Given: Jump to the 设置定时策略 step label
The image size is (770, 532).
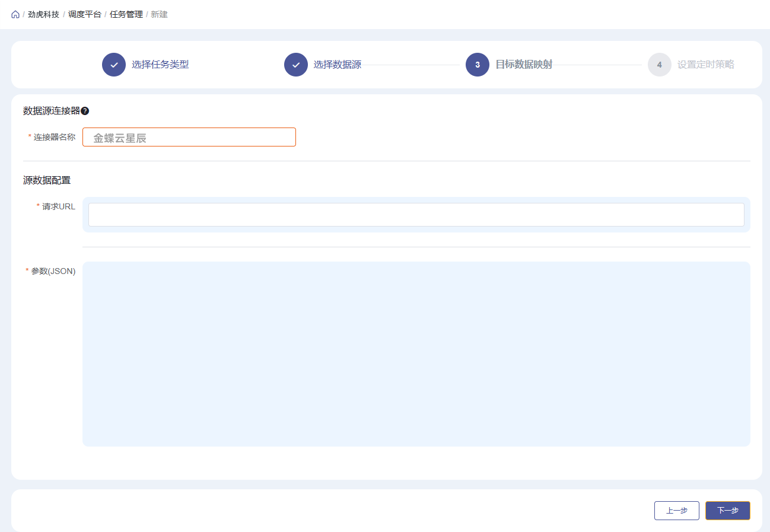Looking at the screenshot, I should [705, 65].
